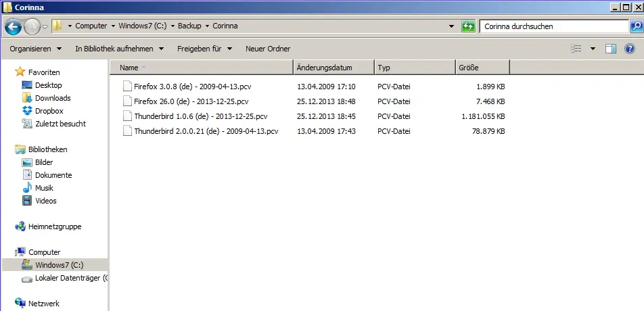Screen dimensions: 644x311
Task: Sort files by Änderungsdatum column header
Action: pos(334,68)
